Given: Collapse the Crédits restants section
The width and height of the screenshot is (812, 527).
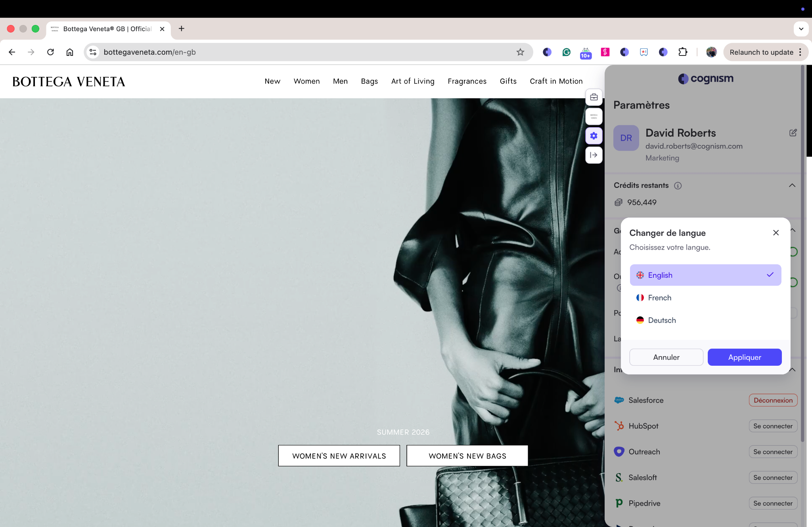Looking at the screenshot, I should (x=792, y=185).
